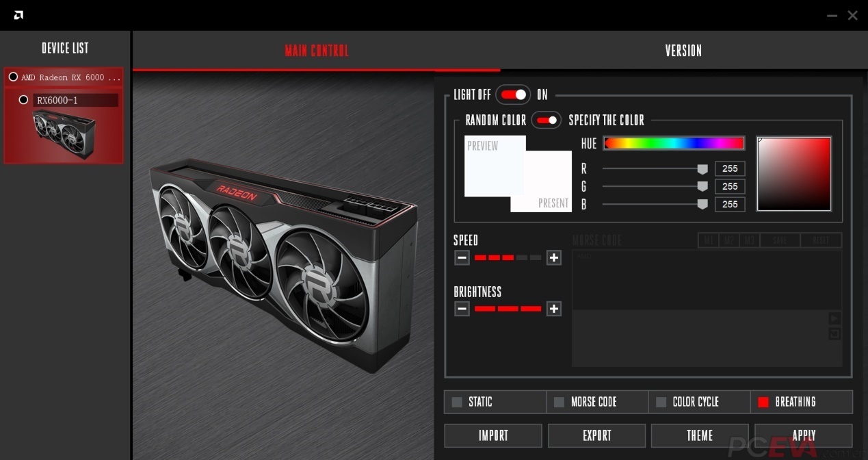The image size is (868, 460).
Task: Open the Version tab
Action: click(683, 51)
